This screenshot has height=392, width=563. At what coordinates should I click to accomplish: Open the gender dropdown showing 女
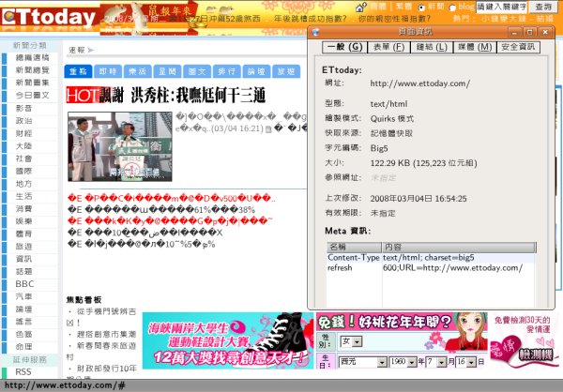point(351,341)
